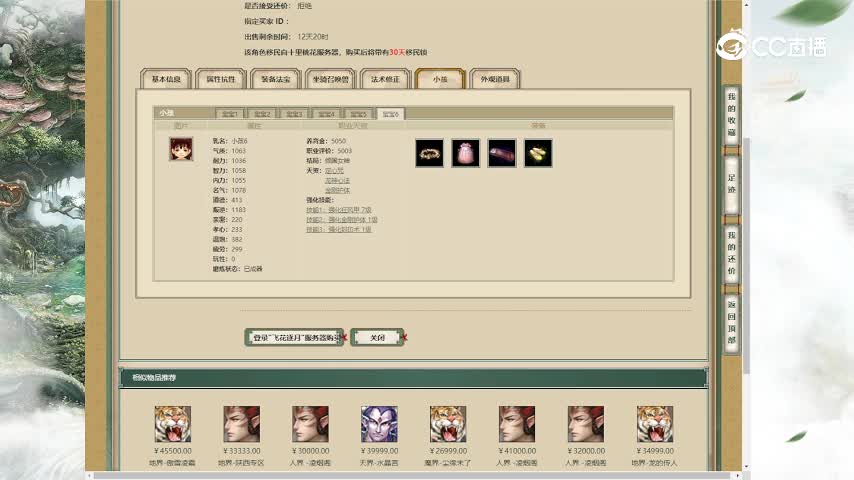854x480 pixels.
Task: Click the 登录飞花逐月服务器购买 button
Action: pos(294,338)
